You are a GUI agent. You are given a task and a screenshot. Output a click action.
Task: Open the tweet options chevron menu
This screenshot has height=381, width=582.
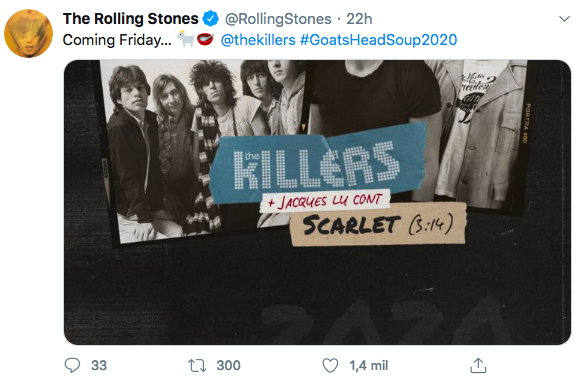564,19
